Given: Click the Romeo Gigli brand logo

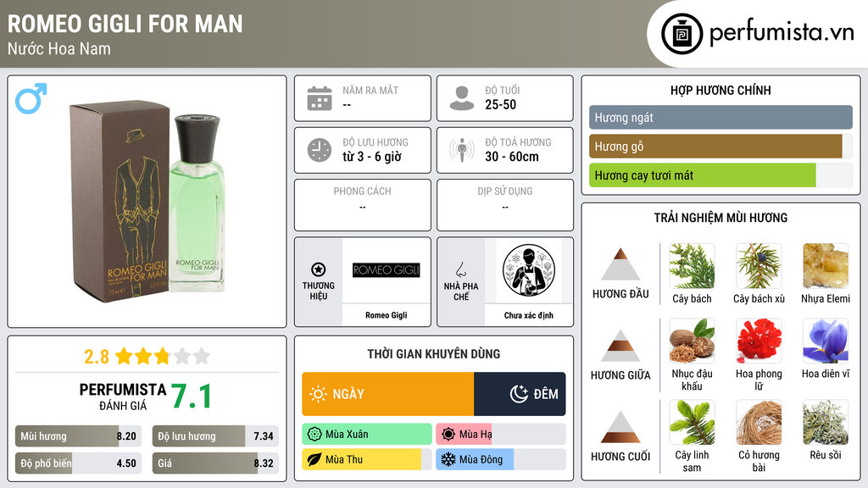Looking at the screenshot, I should (x=387, y=270).
